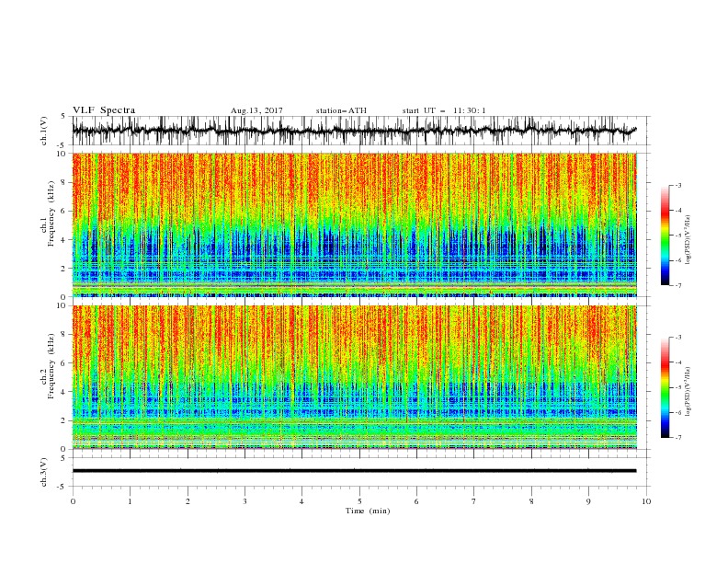Click the "ch.2 Frequency (kHz)" axis label
Image resolution: width=728 pixels, height=563 pixels.
click(x=48, y=366)
